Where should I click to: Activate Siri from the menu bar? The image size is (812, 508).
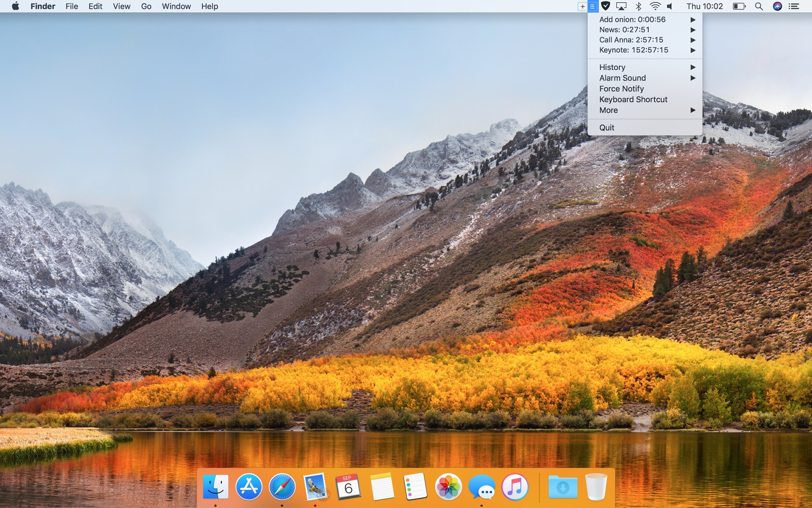(x=777, y=6)
